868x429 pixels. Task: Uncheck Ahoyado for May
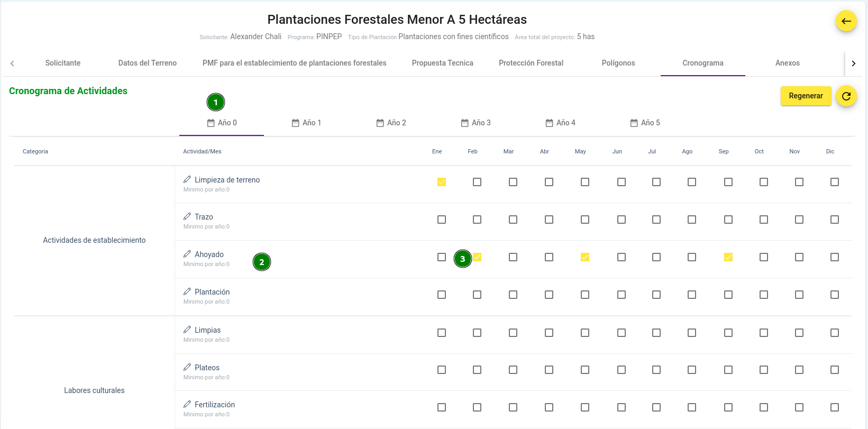point(585,257)
